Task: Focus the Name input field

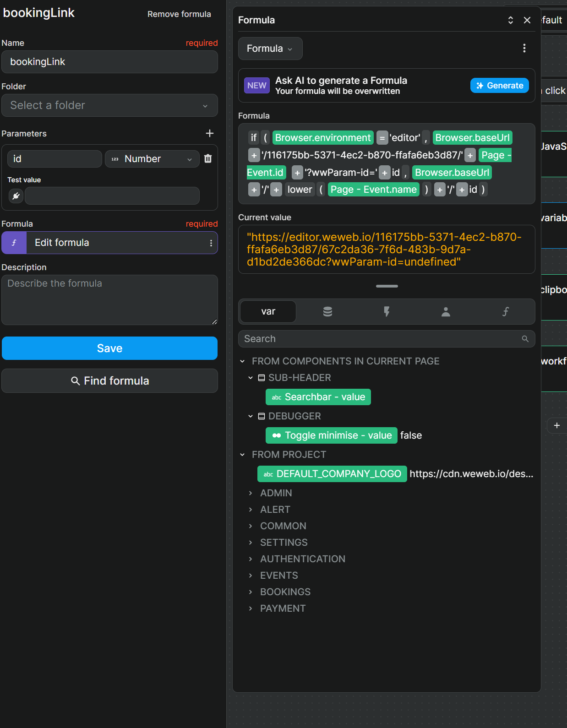Action: tap(109, 62)
